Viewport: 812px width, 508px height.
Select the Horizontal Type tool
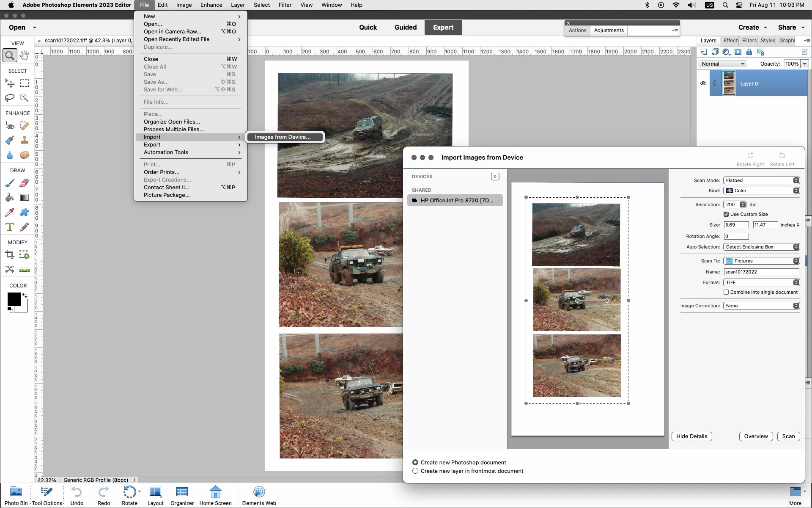point(10,227)
